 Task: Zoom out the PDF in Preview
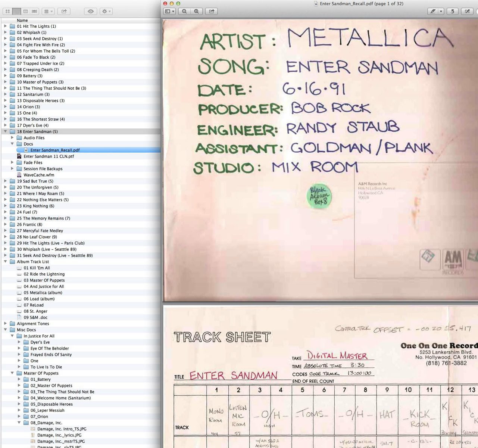(184, 12)
